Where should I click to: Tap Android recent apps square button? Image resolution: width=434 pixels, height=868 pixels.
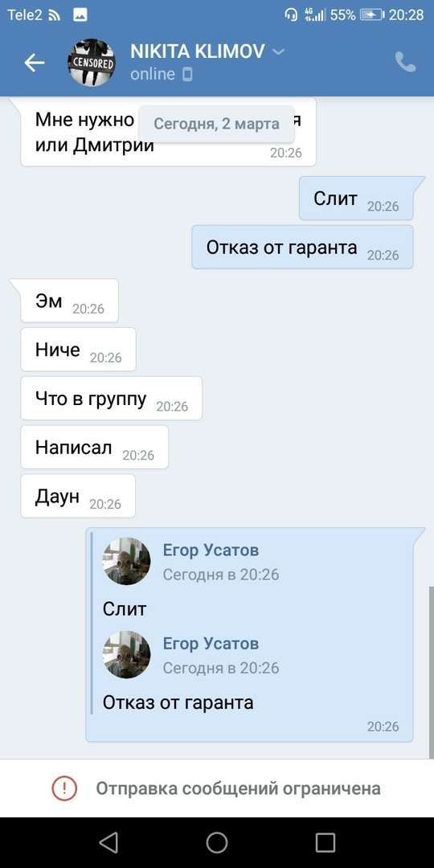(325, 842)
